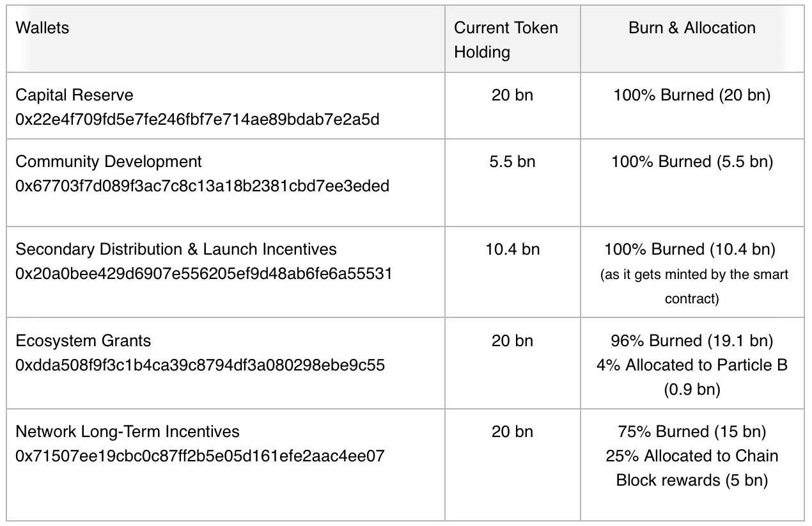Screen dimensions: 812x526
Task: Click the 100% Burned (20 bn) cell
Action: point(692,95)
